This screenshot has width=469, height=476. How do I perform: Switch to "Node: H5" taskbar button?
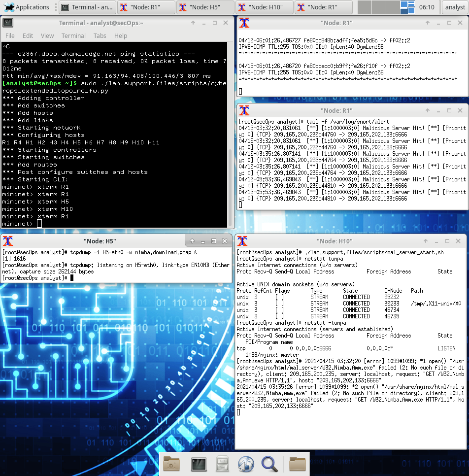[205, 7]
